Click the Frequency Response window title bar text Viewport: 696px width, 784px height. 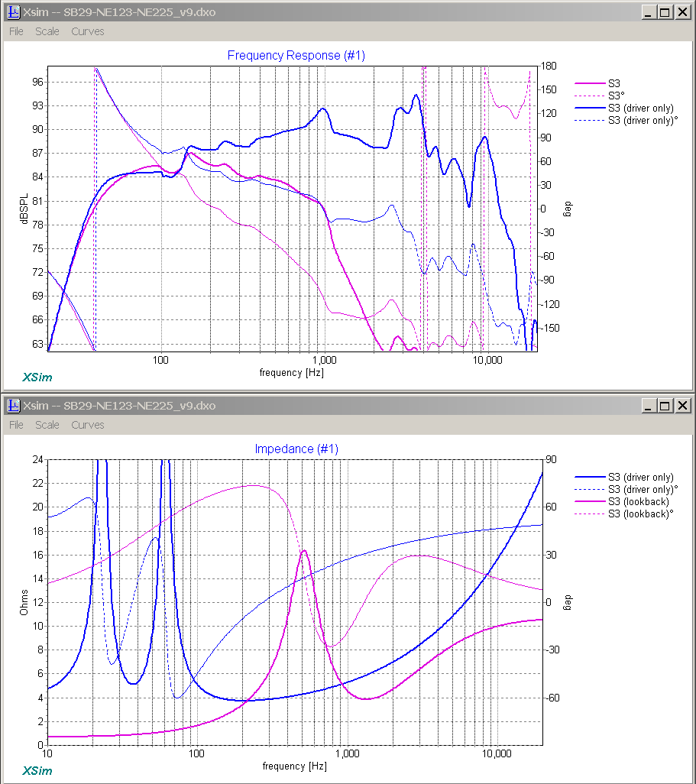coord(119,12)
